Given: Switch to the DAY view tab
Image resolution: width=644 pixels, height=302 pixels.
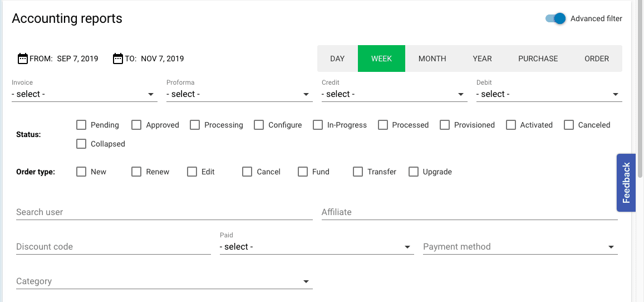Looking at the screenshot, I should [x=337, y=59].
